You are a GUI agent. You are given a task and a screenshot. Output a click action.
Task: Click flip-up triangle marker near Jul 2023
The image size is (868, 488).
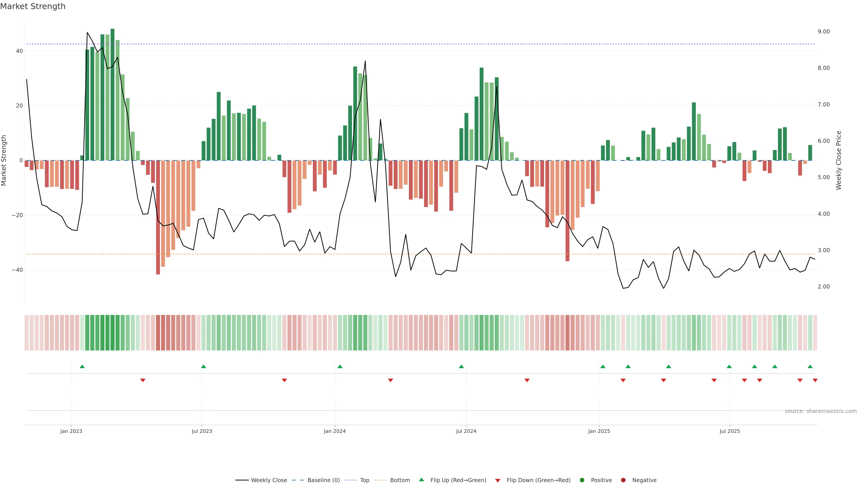pyautogui.click(x=203, y=366)
